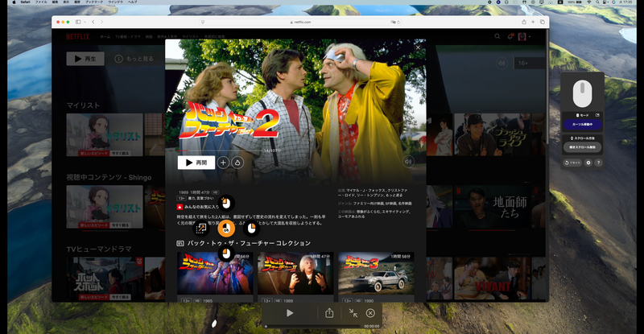
Task: Click the 再開 resume button on movie detail
Action: coord(196,163)
